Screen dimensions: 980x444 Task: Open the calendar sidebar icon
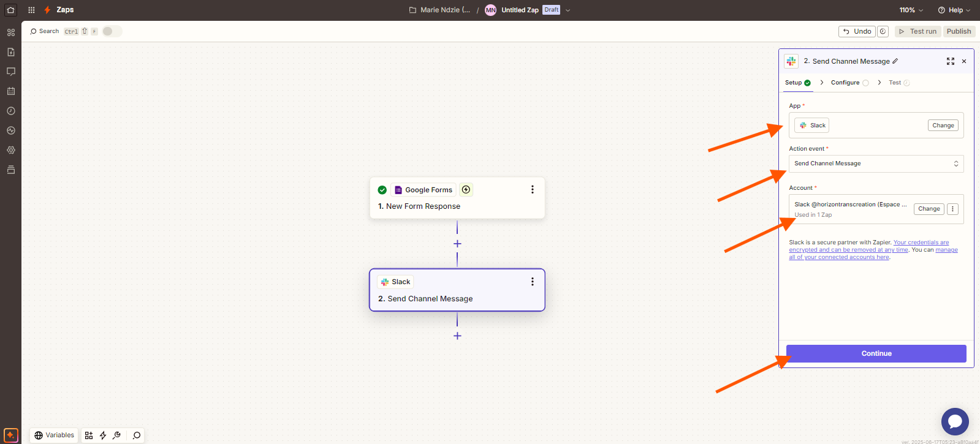pos(10,91)
